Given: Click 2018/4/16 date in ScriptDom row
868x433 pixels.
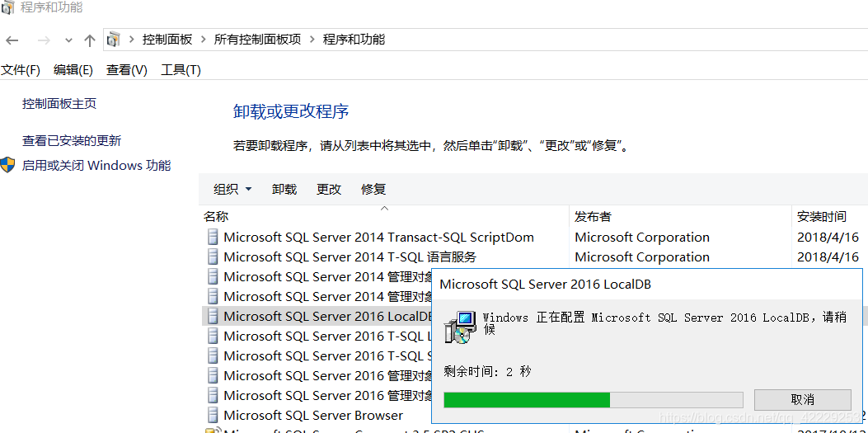Looking at the screenshot, I should (828, 238).
